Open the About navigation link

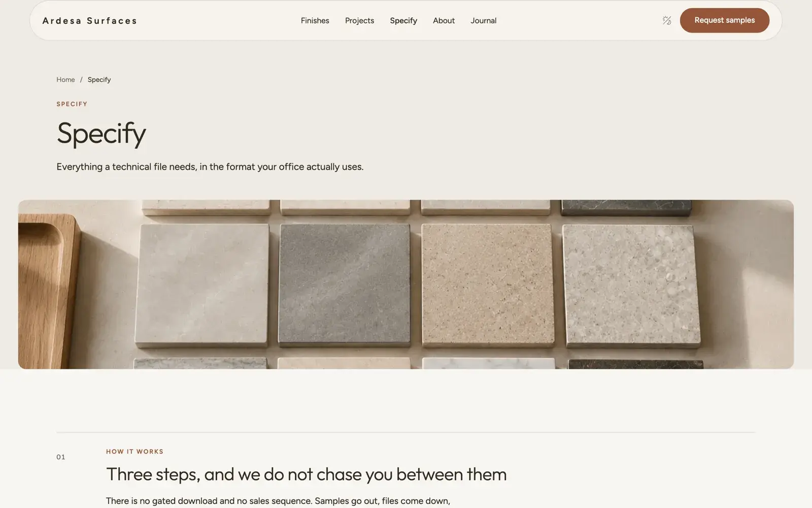(444, 21)
